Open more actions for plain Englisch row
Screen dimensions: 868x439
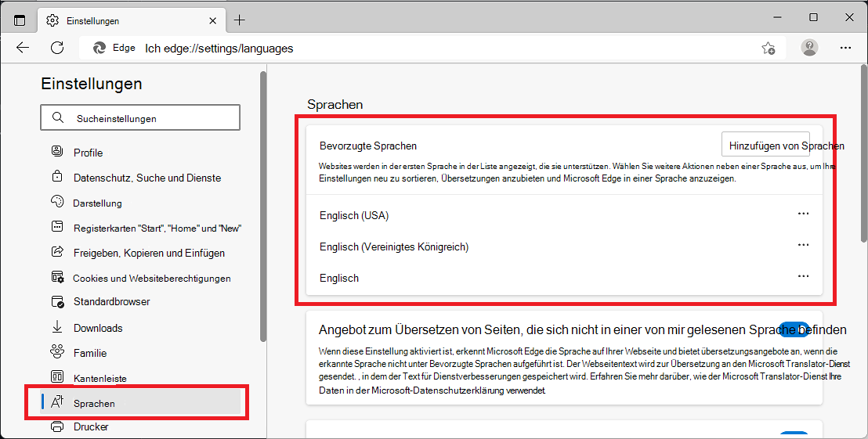tap(803, 276)
